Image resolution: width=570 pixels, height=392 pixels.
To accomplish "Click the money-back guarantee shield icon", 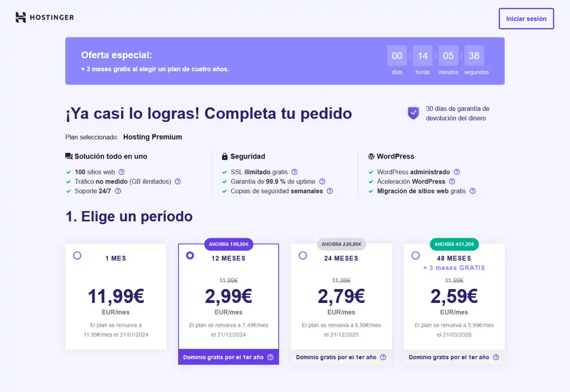I will 413,113.
